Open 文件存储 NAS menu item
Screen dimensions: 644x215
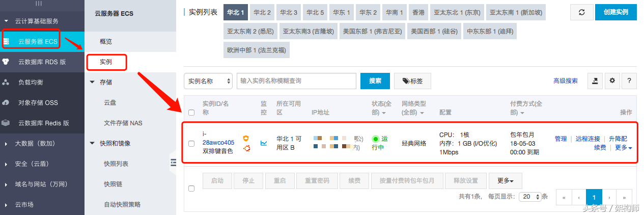pos(123,123)
